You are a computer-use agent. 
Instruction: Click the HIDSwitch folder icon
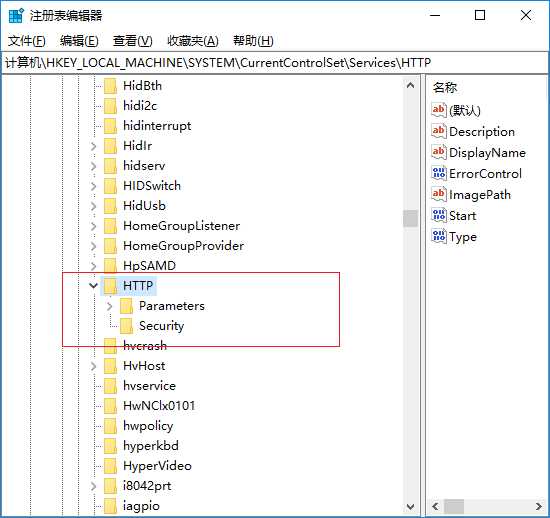pyautogui.click(x=110, y=186)
